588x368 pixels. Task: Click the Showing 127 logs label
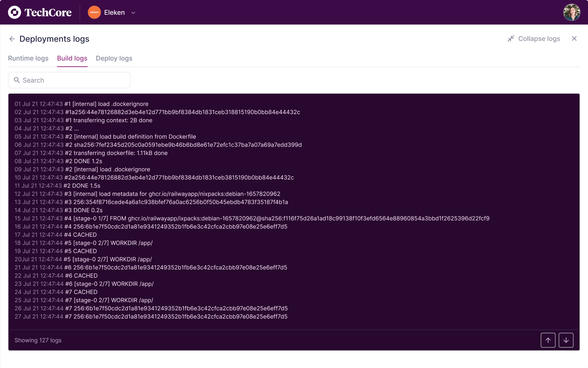coord(38,340)
